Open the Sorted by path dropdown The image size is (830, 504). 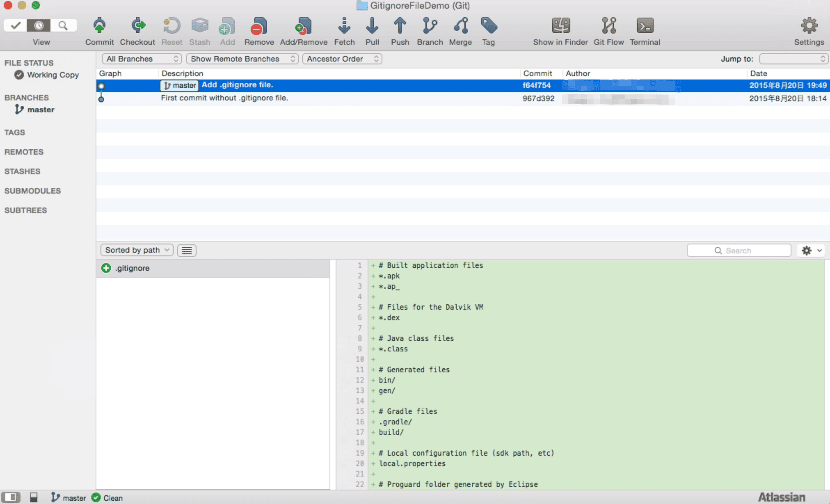[x=137, y=250]
